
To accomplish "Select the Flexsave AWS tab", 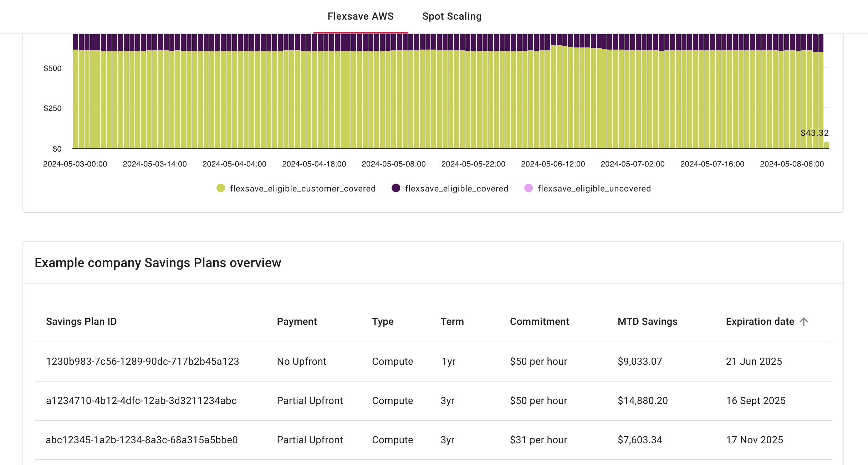I will point(361,16).
